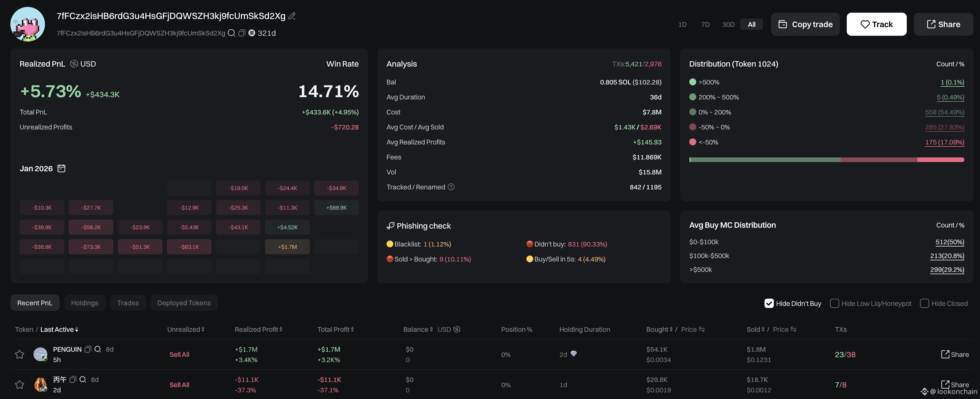Uncheck the Hide Didn't Buy checkbox
This screenshot has width=980, height=399.
[769, 303]
